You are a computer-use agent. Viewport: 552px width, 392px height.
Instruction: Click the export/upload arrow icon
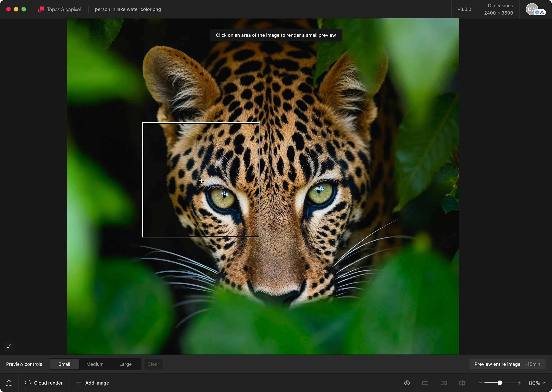point(9,383)
